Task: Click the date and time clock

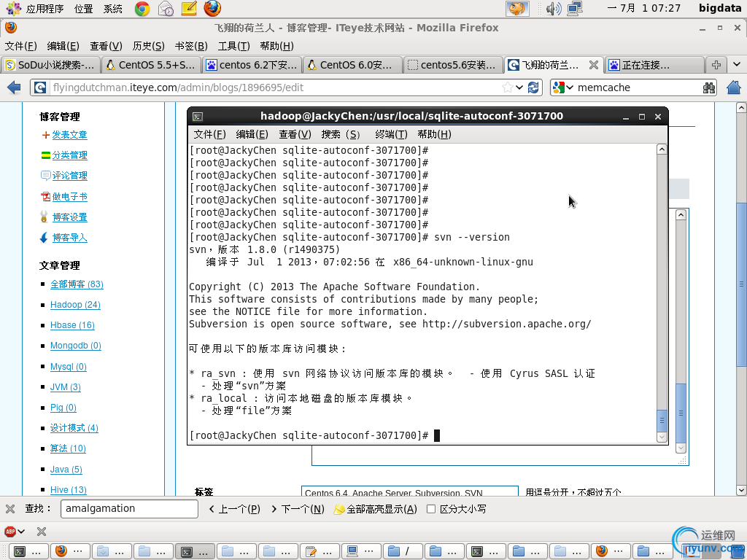Action: click(644, 9)
